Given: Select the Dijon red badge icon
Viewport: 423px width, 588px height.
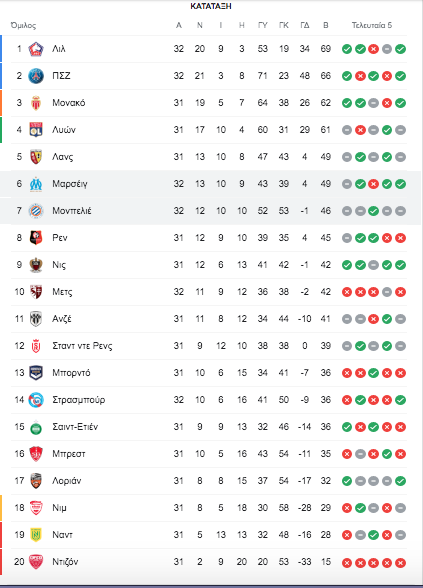Looking at the screenshot, I should coord(36,562).
